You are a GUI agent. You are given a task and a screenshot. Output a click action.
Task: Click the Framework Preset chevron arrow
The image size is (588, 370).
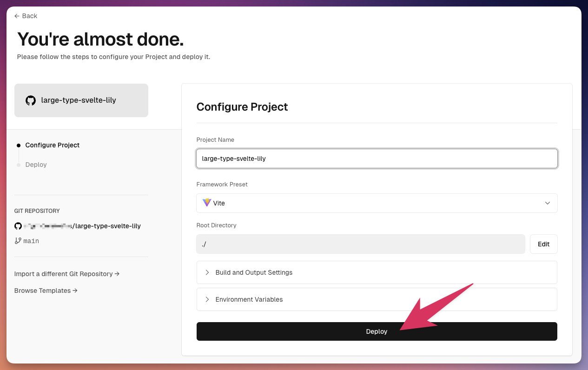(548, 203)
